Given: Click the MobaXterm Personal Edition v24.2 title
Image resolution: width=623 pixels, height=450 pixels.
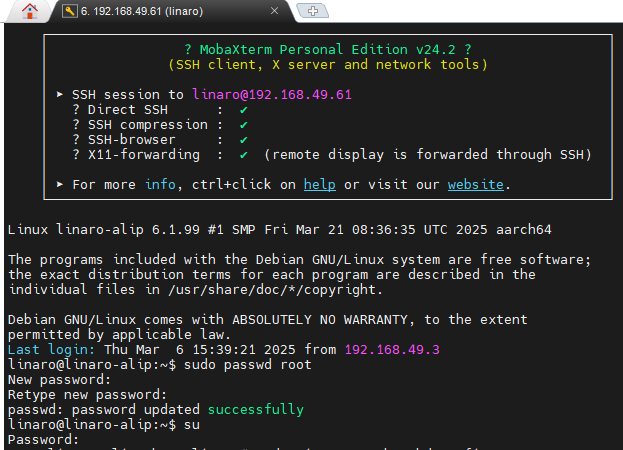Looking at the screenshot, I should [328, 50].
